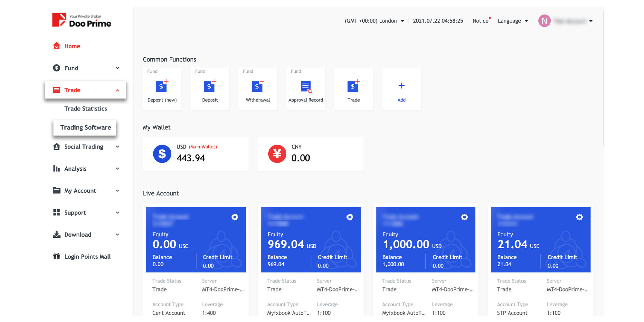Expand the Fund menu in sidebar
This screenshot has height=322, width=644.
click(86, 68)
